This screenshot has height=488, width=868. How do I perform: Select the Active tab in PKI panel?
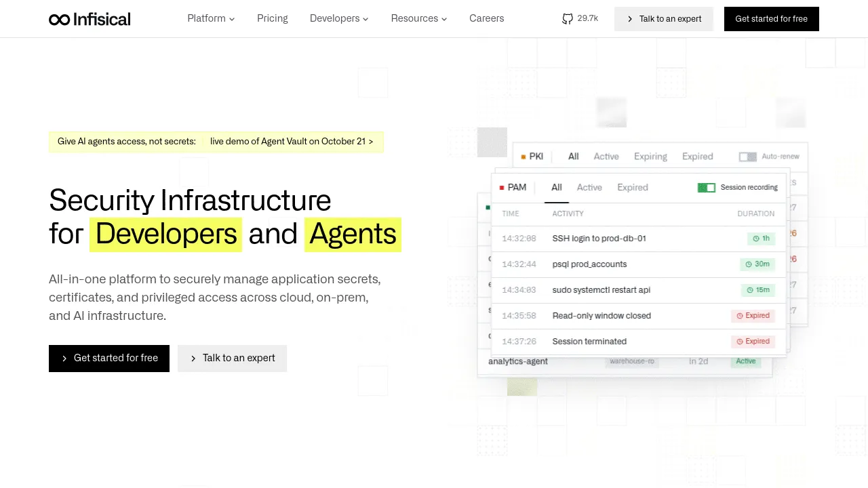(606, 157)
